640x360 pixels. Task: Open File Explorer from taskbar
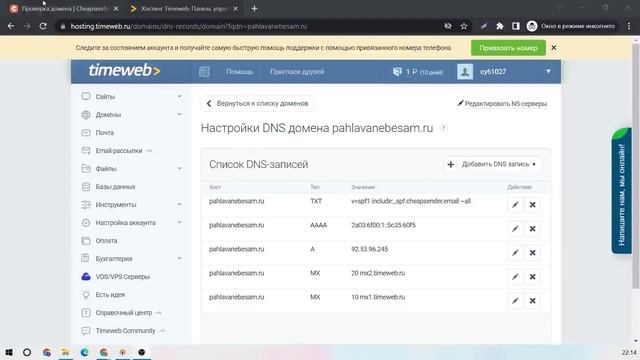coord(65,352)
